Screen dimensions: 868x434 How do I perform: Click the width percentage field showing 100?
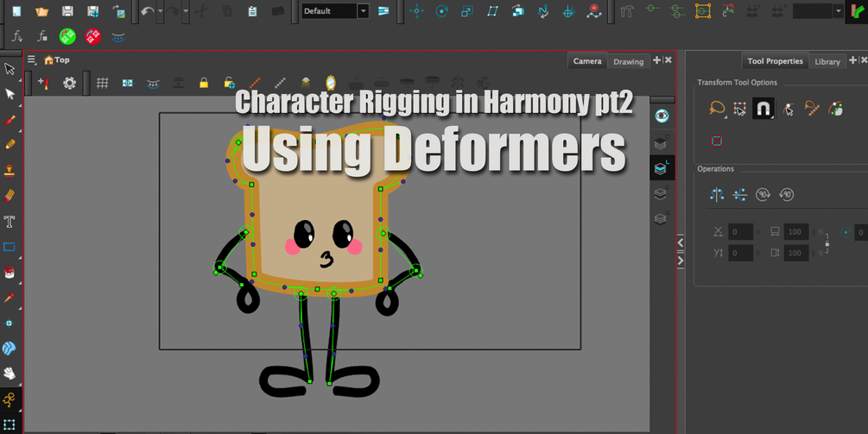click(796, 231)
